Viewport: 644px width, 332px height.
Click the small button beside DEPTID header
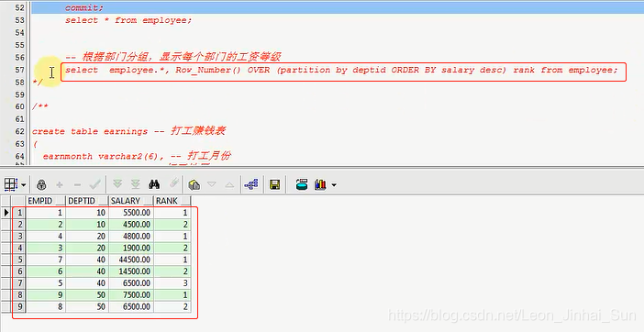coord(103,201)
